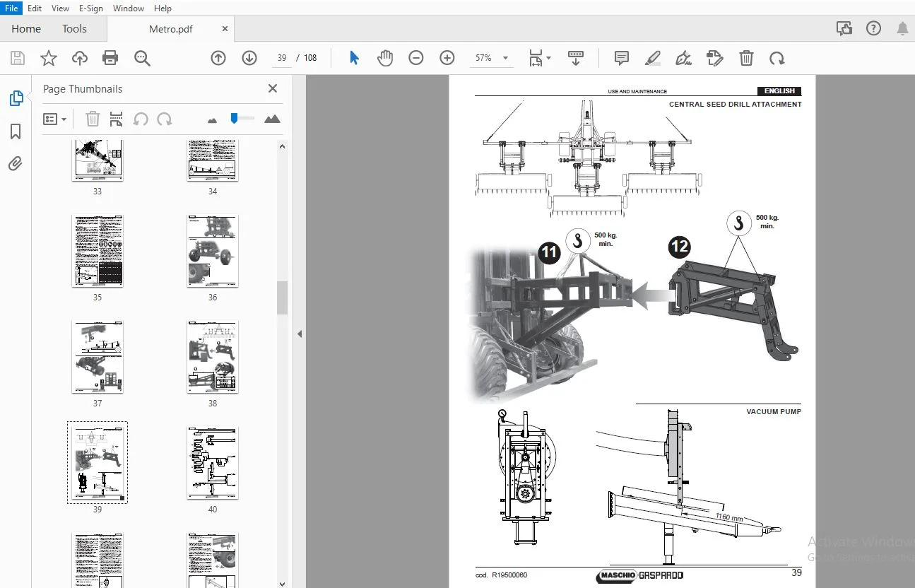Image resolution: width=915 pixels, height=588 pixels.
Task: Adjust the thumbnail size slider
Action: tap(235, 118)
